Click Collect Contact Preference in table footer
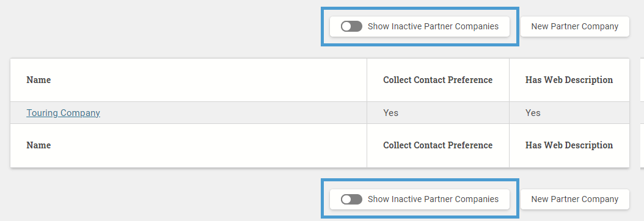644x221 pixels. click(438, 145)
